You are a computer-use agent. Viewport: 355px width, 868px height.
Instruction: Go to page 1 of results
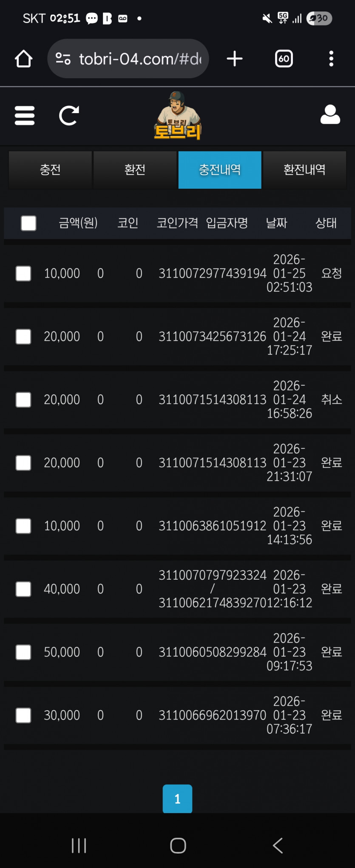click(177, 799)
